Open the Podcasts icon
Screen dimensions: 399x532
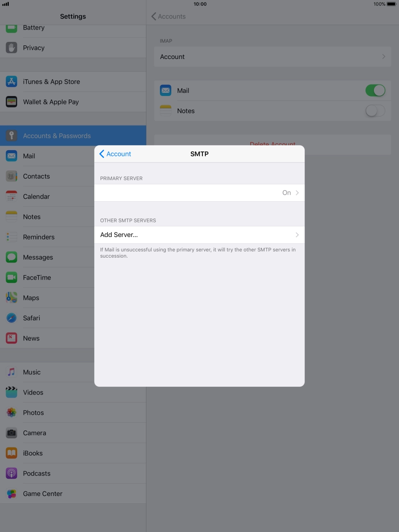click(x=11, y=473)
